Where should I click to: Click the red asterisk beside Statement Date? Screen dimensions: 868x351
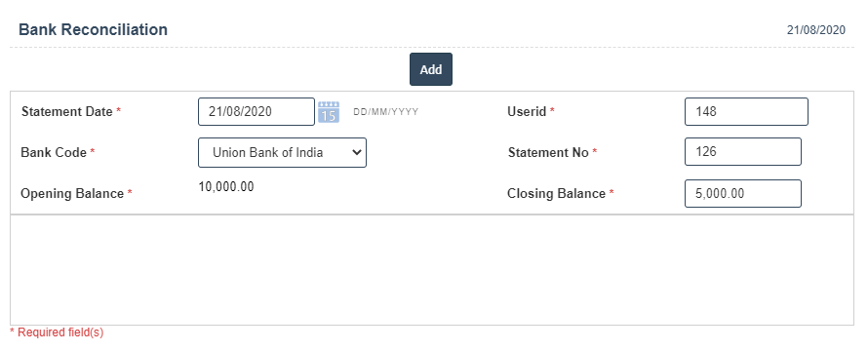coord(118,112)
